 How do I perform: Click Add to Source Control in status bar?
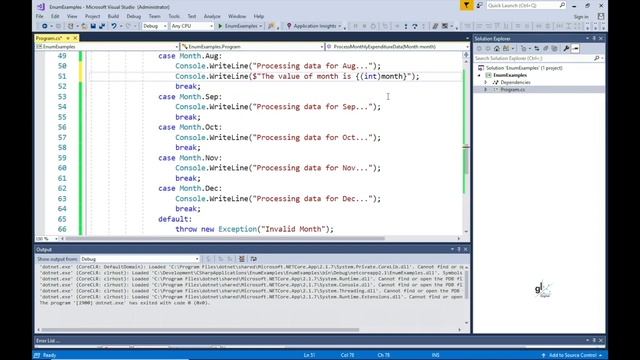coord(571,355)
